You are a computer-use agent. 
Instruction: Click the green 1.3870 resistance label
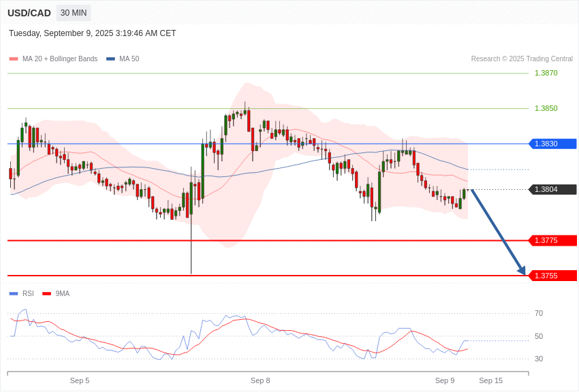click(546, 73)
